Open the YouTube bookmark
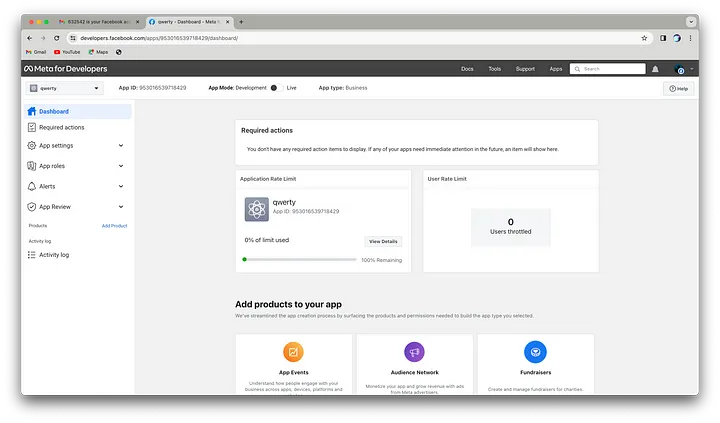 point(67,52)
